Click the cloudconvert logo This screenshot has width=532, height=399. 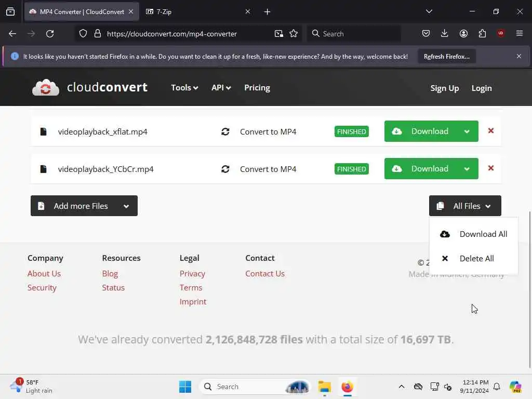89,87
